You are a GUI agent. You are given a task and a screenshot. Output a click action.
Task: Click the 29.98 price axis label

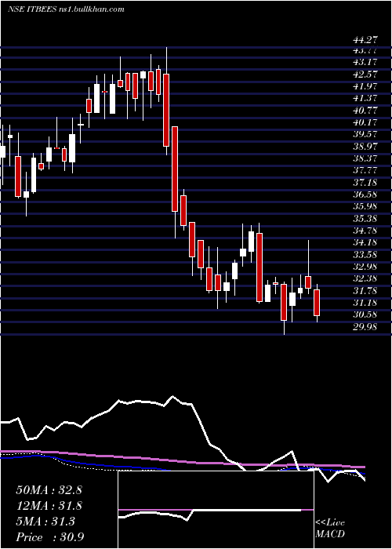click(365, 327)
